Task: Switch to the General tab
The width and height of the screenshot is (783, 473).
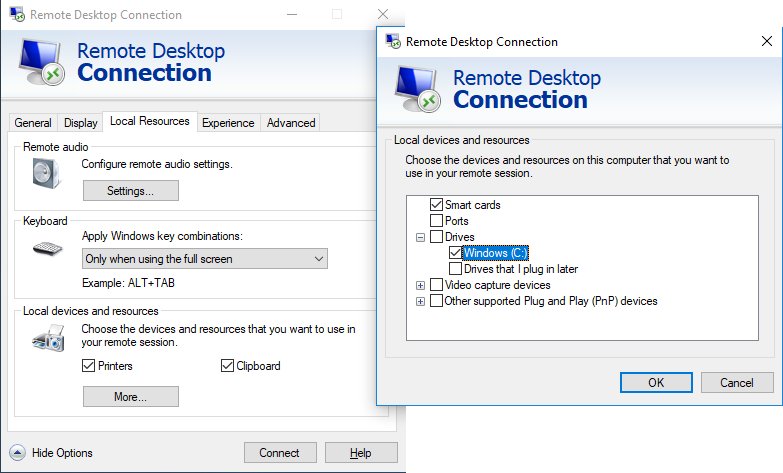Action: pyautogui.click(x=33, y=123)
